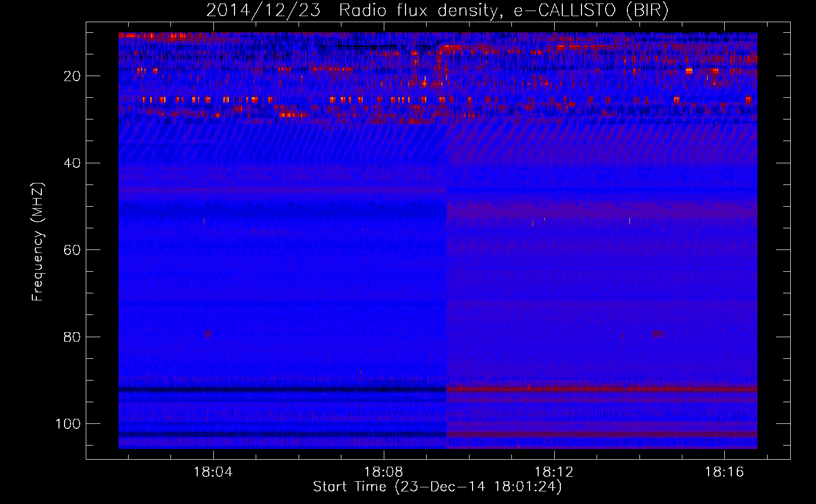Click the '18:04' time tick label
Viewport: 816px width, 504px height.
pos(213,472)
